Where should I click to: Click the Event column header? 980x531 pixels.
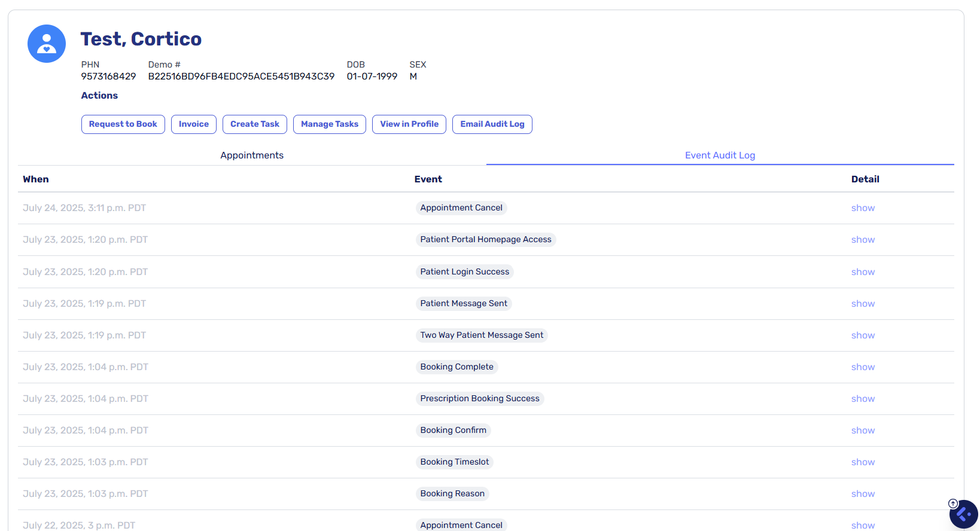click(428, 179)
